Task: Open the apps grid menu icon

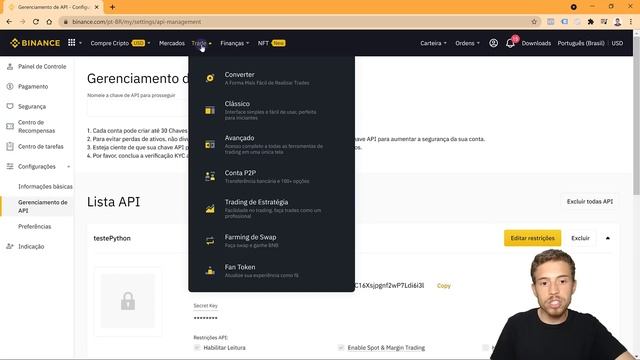Action: click(x=71, y=42)
